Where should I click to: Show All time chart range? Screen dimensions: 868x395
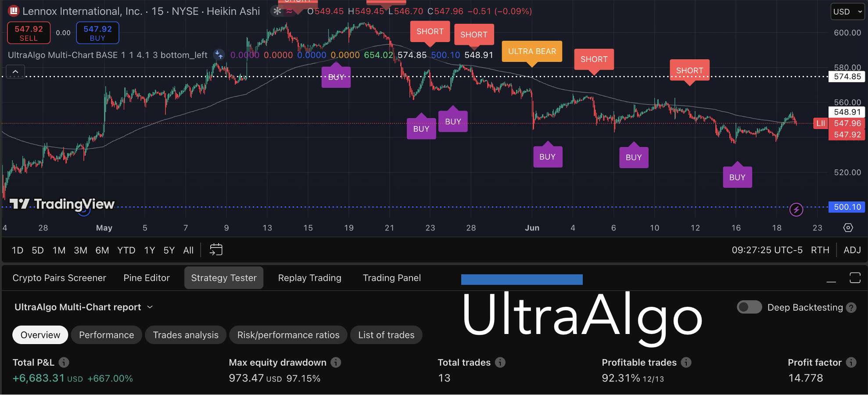[188, 250]
